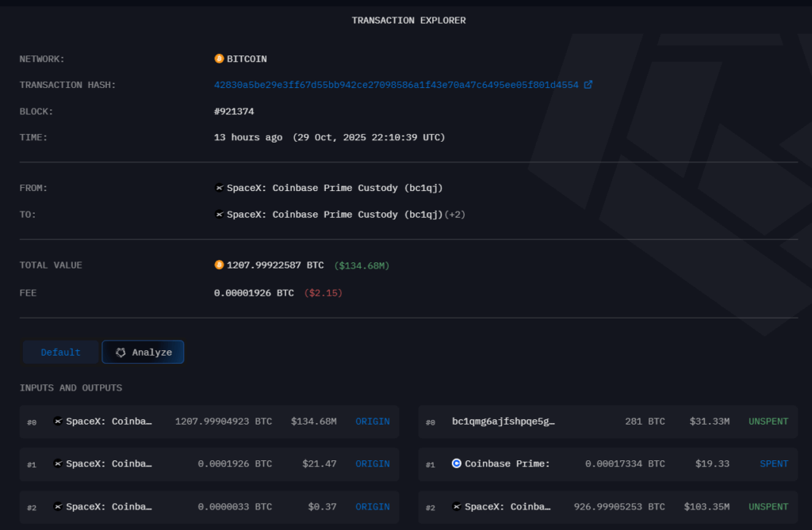
Task: Click the Bitcoin icon next to total value
Action: point(219,265)
